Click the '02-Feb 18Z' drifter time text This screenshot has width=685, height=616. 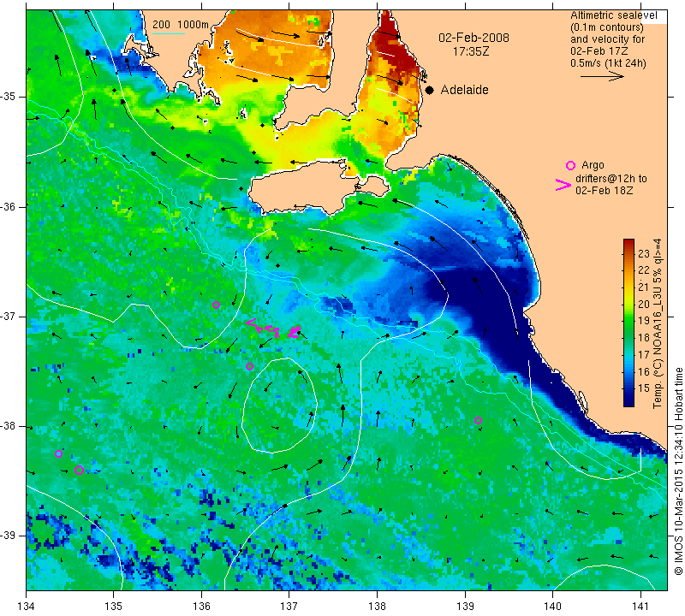[605, 190]
